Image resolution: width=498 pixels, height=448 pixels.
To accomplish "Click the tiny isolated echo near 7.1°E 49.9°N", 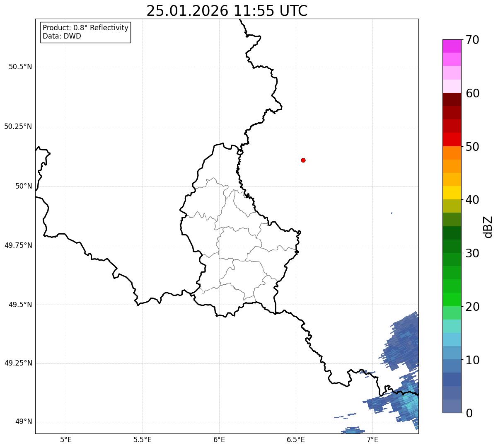I will pyautogui.click(x=392, y=213).
